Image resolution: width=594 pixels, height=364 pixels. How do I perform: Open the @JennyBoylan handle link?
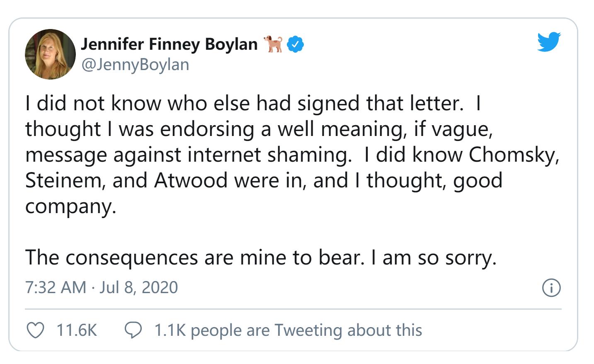[x=135, y=65]
